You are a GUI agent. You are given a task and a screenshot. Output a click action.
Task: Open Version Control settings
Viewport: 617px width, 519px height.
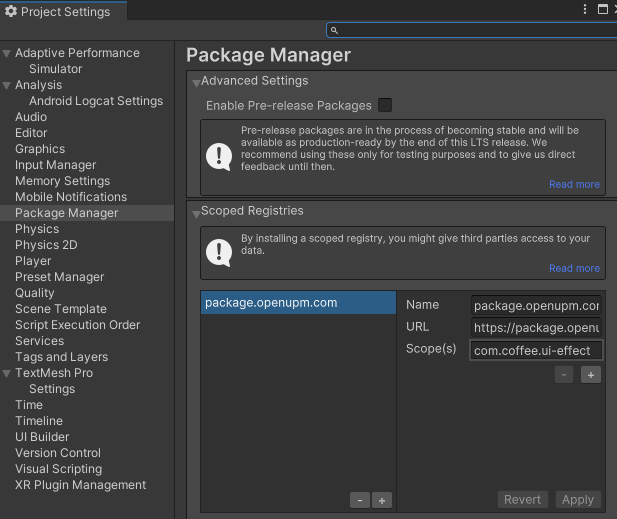click(x=58, y=453)
